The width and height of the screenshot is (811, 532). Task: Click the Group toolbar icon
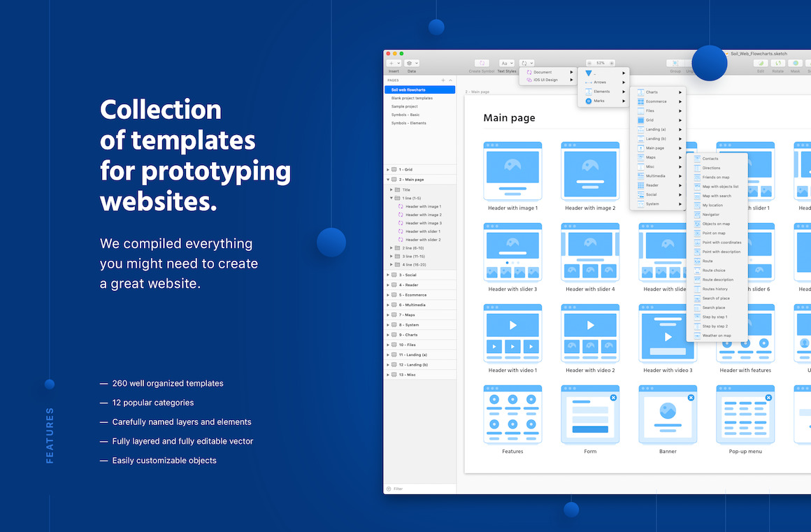(x=675, y=63)
